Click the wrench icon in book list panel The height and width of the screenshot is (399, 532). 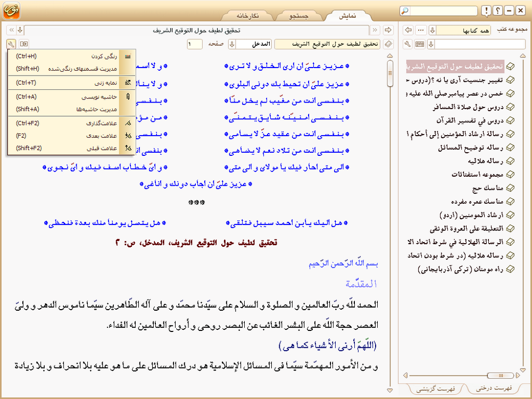coord(408,44)
